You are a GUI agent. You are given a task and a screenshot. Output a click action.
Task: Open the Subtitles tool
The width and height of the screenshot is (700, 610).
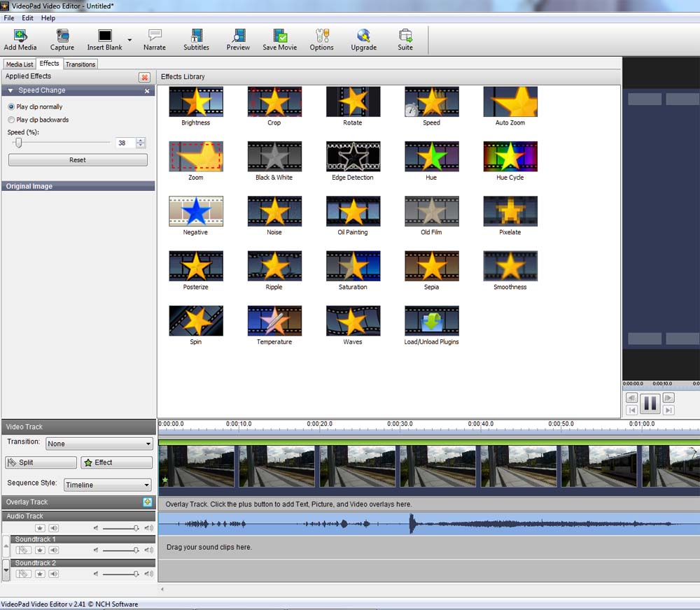click(196, 40)
